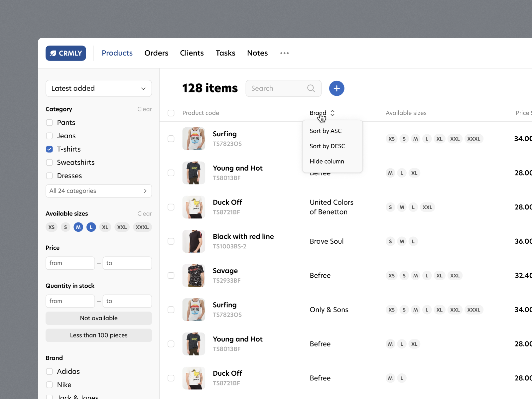Go to the Clients tab
This screenshot has width=532, height=399.
tap(192, 53)
